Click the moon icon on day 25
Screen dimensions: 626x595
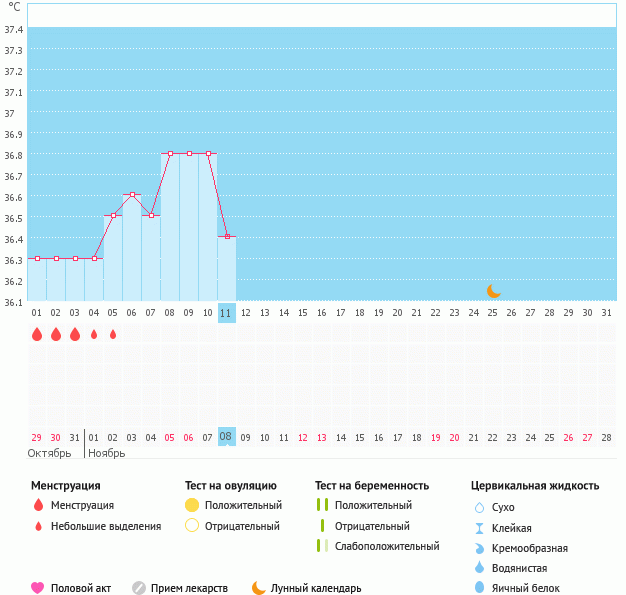tap(493, 290)
